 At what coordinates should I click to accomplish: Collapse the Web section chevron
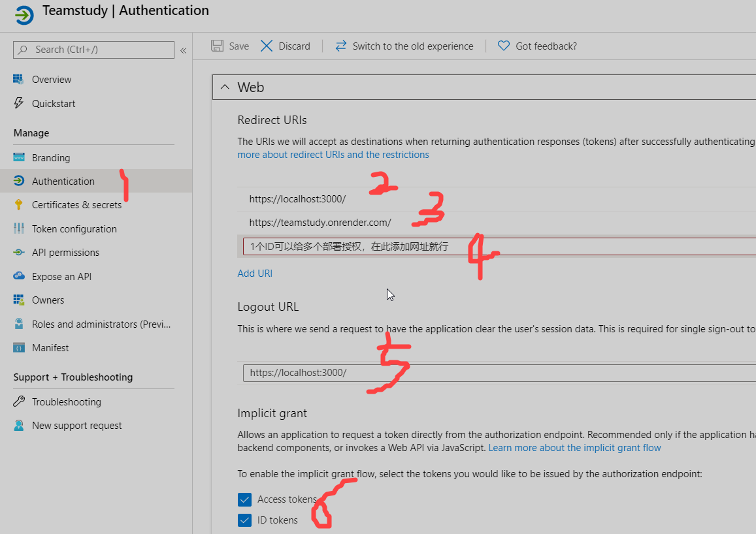(x=225, y=87)
